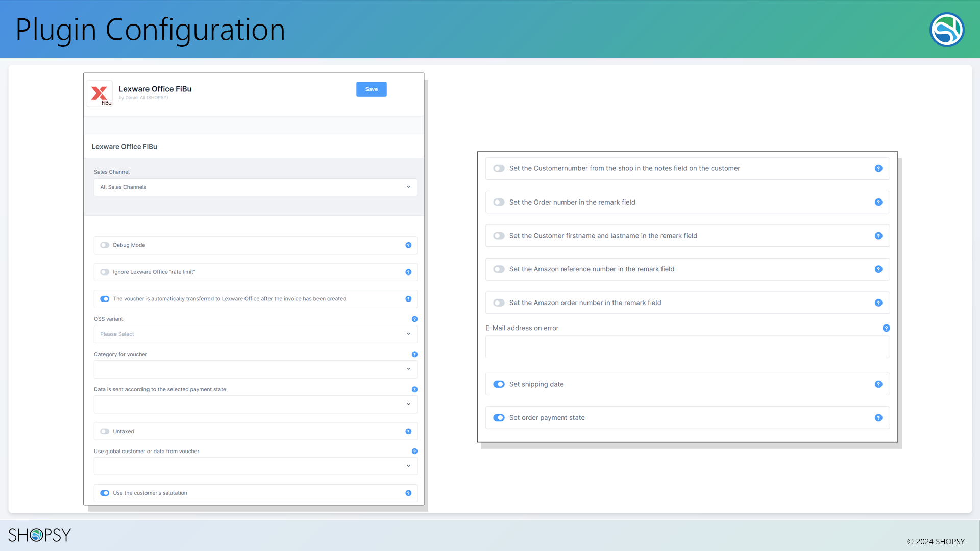Toggle Amazon reference number in remark field
The height and width of the screenshot is (551, 980).
click(x=499, y=269)
